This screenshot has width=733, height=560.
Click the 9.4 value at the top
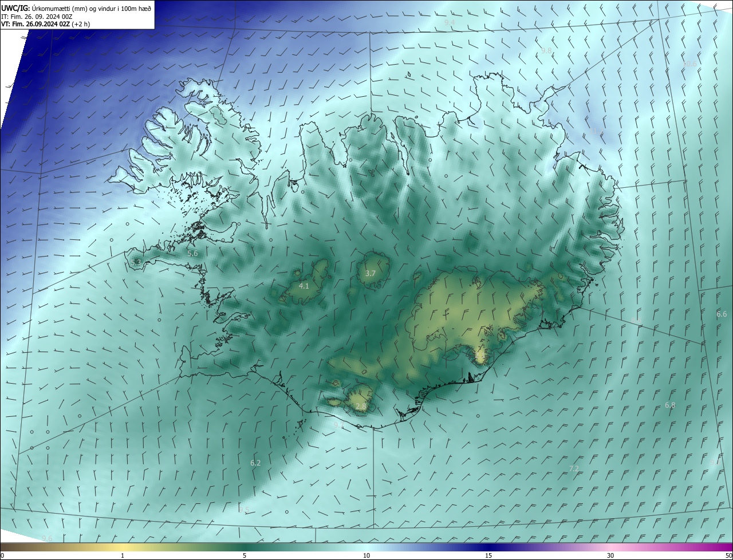(450, 22)
